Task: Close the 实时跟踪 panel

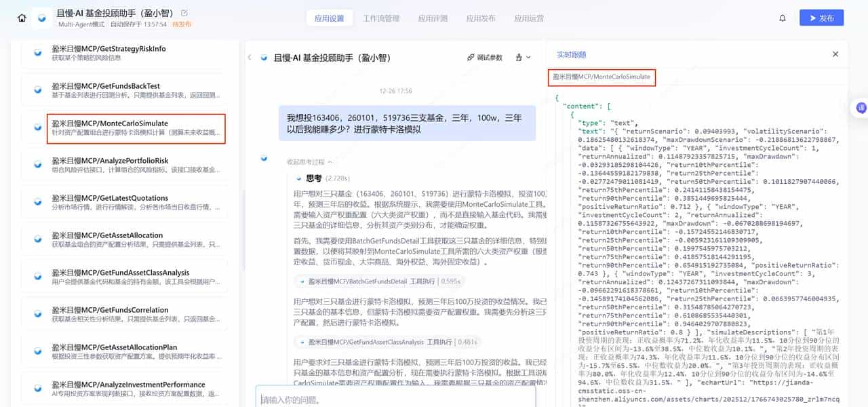Action: pos(836,54)
